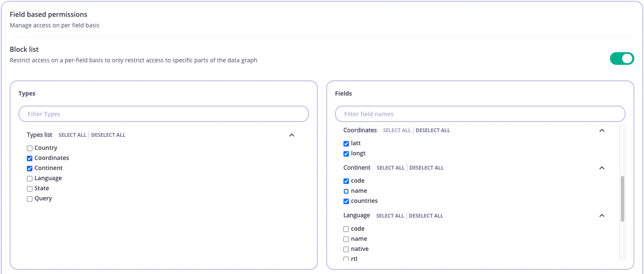Click SELECT ALL for the Types list
644x274 pixels.
[x=72, y=135]
